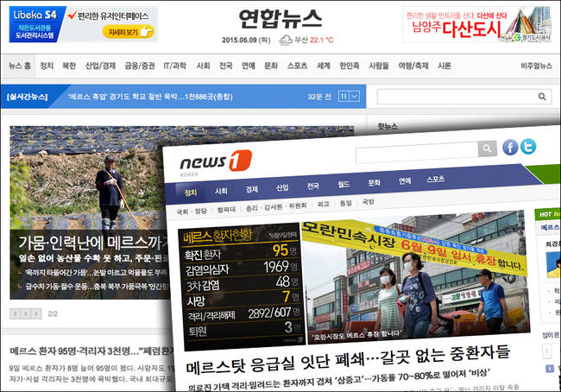
Task: Click the Yonhap search input field
Action: pos(456,97)
